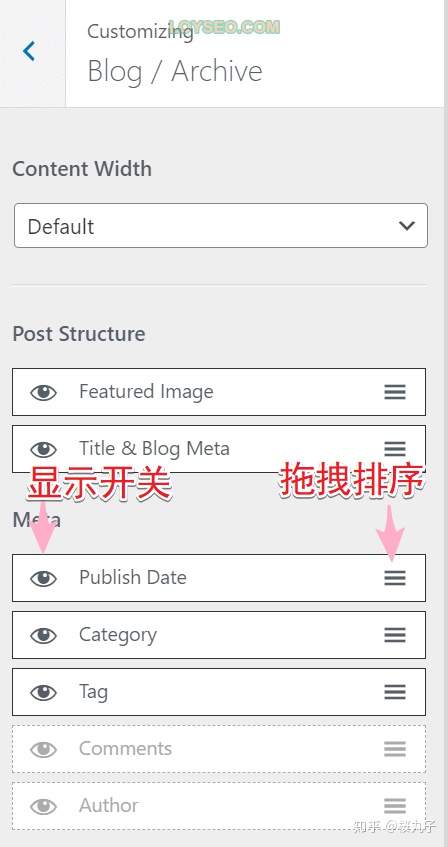Select the Category row label
Viewport: 448px width, 847px height.
tap(118, 635)
